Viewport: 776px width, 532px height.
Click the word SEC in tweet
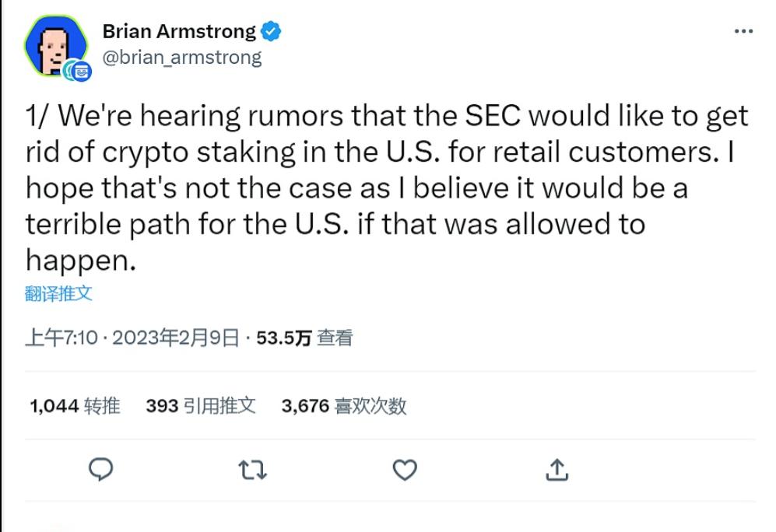[x=496, y=116]
